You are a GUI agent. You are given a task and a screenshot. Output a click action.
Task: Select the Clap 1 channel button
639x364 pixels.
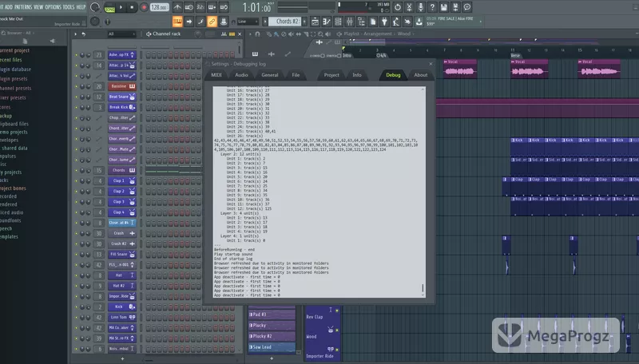pyautogui.click(x=122, y=180)
